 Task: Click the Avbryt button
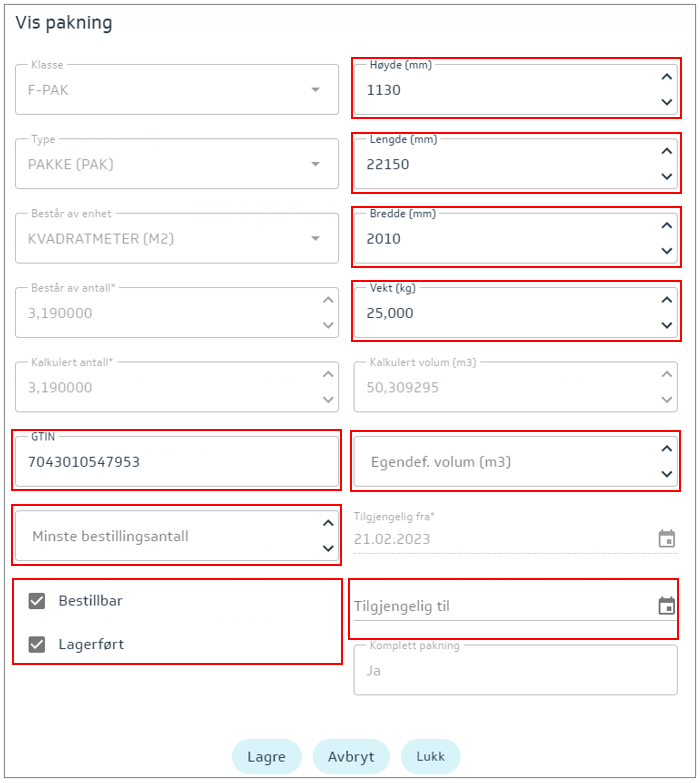pyautogui.click(x=351, y=757)
